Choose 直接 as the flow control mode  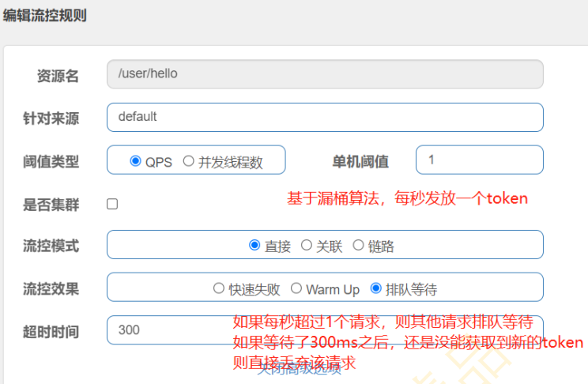(x=254, y=246)
